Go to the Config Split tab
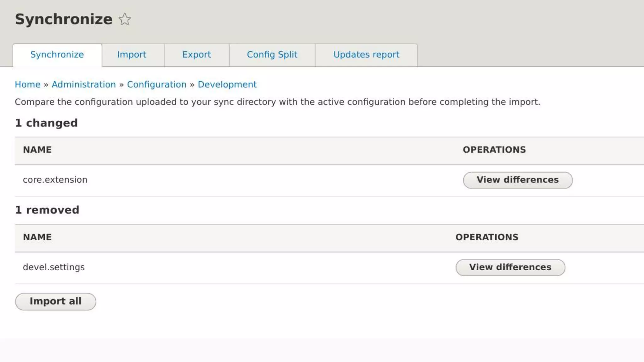The width and height of the screenshot is (644, 362). 272,55
